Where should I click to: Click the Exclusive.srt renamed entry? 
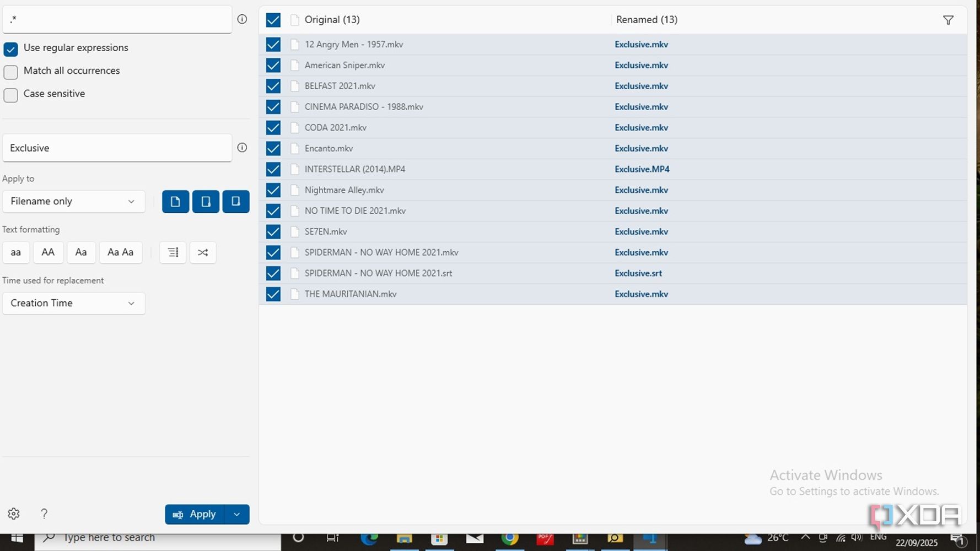tap(638, 273)
